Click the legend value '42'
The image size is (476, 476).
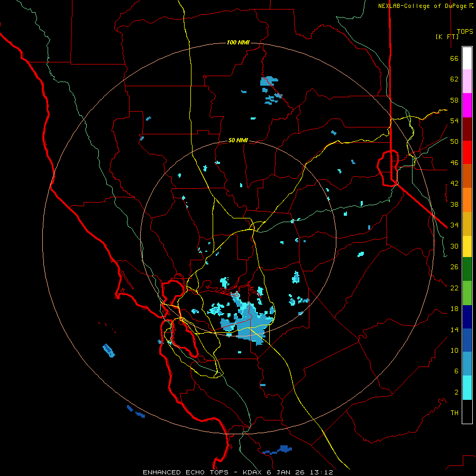[x=454, y=184]
